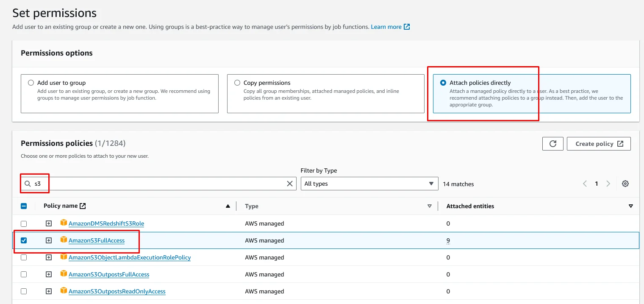Sort by Policy name ascending arrow
Image resolution: width=644 pixels, height=304 pixels.
pyautogui.click(x=228, y=206)
